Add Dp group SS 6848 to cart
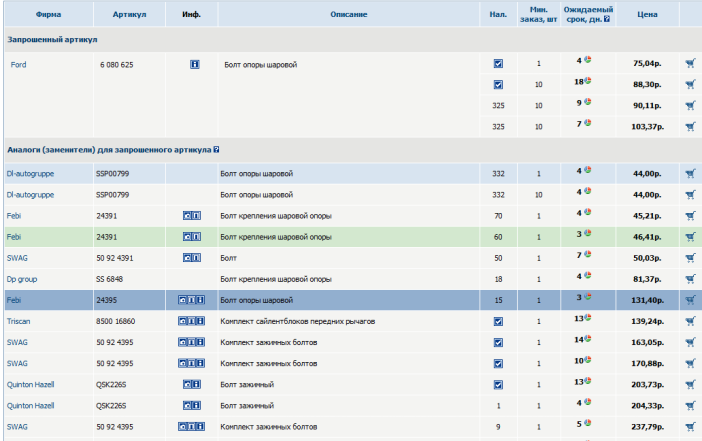 [690, 279]
